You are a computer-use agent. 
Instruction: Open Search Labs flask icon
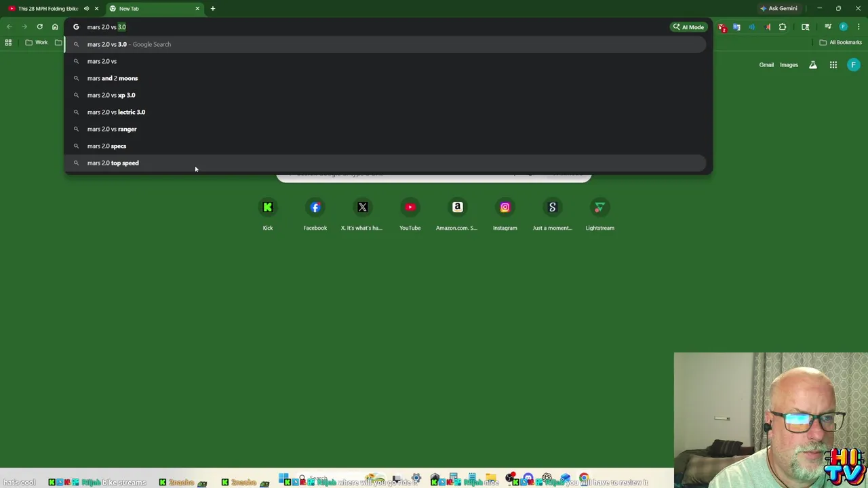tap(812, 65)
